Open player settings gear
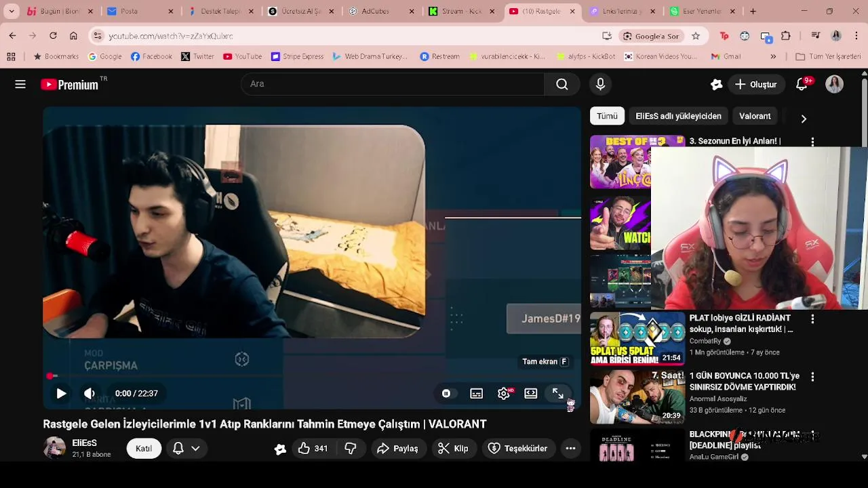Viewport: 868px width, 488px height. tap(504, 393)
